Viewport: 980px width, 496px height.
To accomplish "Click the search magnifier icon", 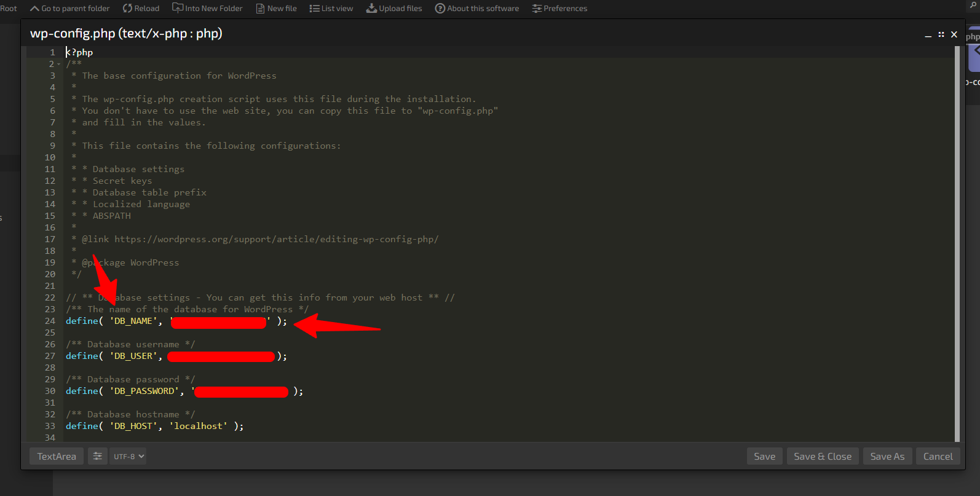I will pyautogui.click(x=973, y=5).
